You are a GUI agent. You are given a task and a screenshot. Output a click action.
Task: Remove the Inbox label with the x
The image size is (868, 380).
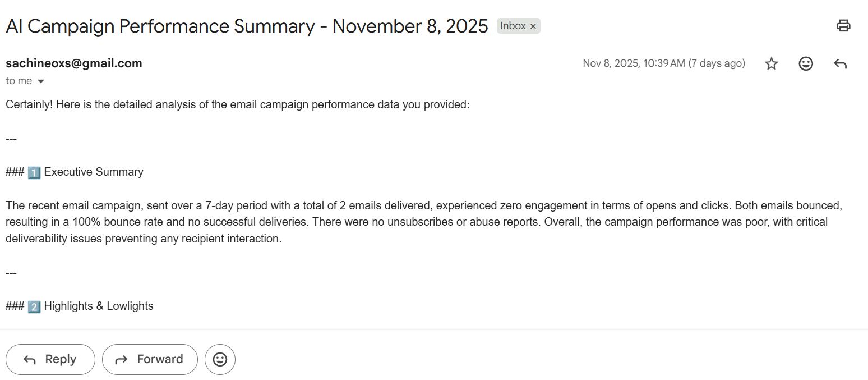[x=533, y=26]
